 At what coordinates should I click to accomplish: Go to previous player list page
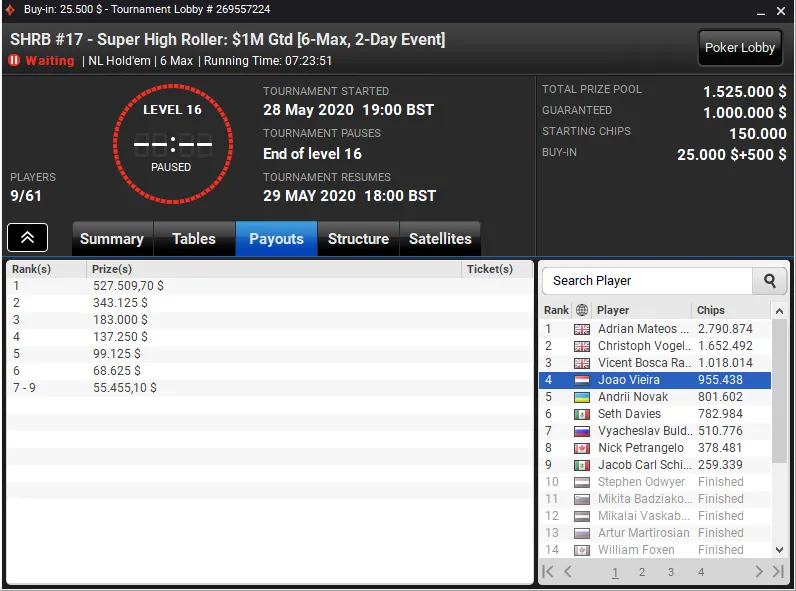pos(568,572)
